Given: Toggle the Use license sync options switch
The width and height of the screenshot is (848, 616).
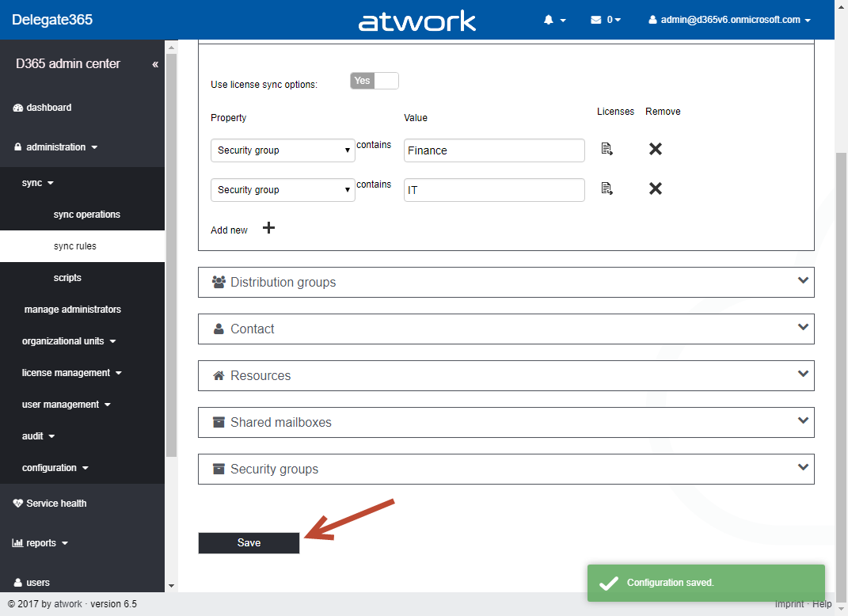Looking at the screenshot, I should click(x=374, y=81).
